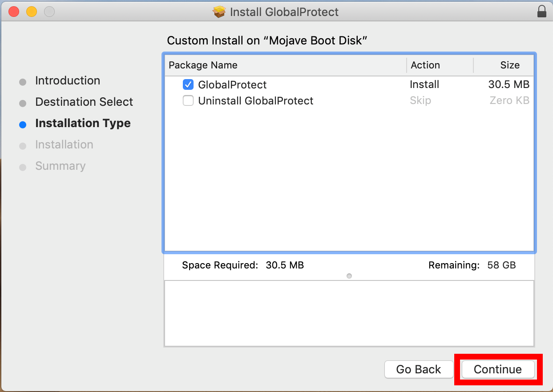
Task: Uncheck the GlobalProtect package checkbox
Action: [x=188, y=84]
